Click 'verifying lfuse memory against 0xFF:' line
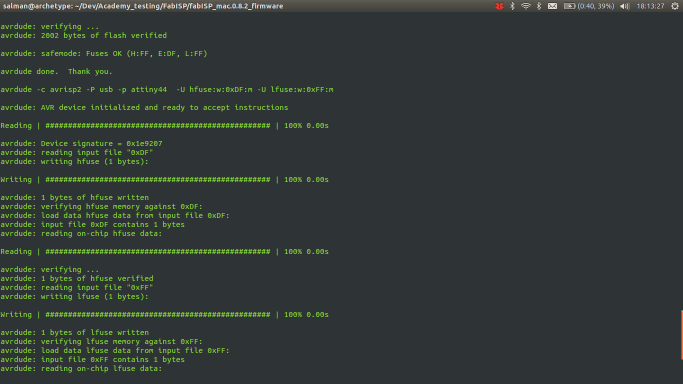The width and height of the screenshot is (683, 384). [101, 341]
